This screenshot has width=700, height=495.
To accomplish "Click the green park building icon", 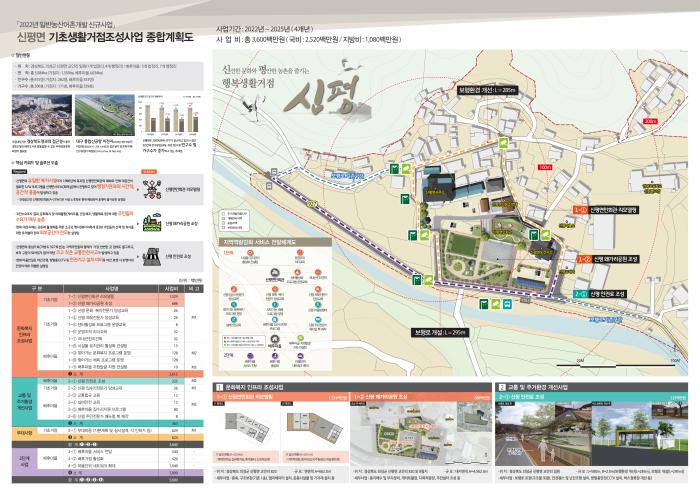I will tap(150, 224).
